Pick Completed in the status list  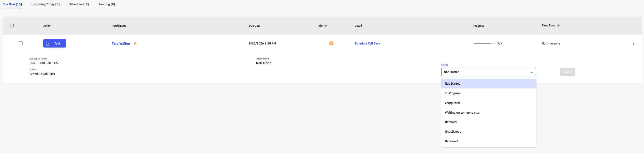pyautogui.click(x=489, y=103)
